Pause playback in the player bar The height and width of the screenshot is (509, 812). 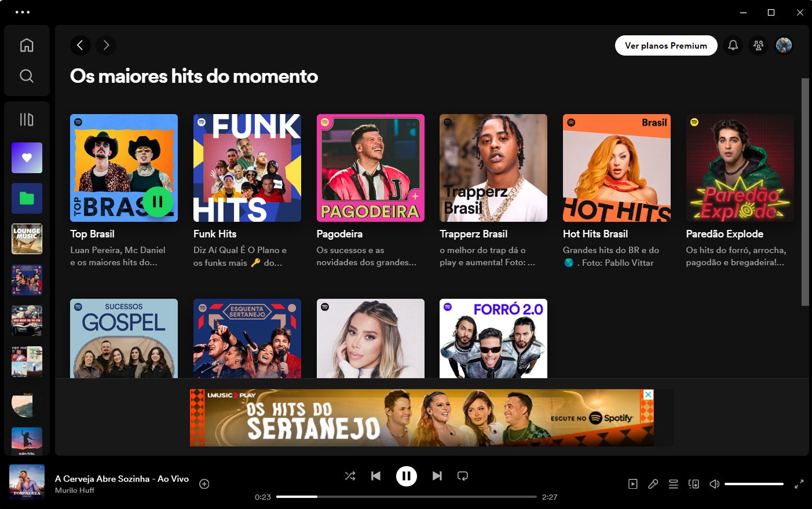(x=407, y=476)
